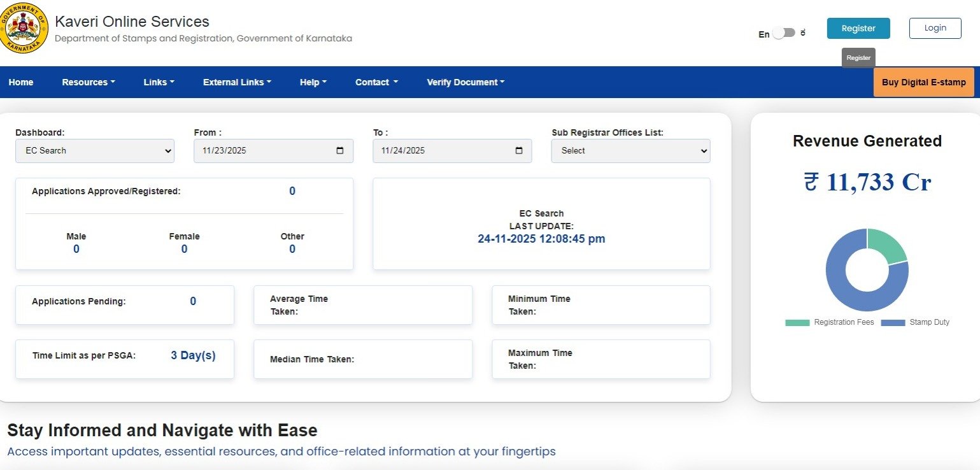
Task: Expand the Sub Registrar Offices List dropdown
Action: tap(630, 151)
